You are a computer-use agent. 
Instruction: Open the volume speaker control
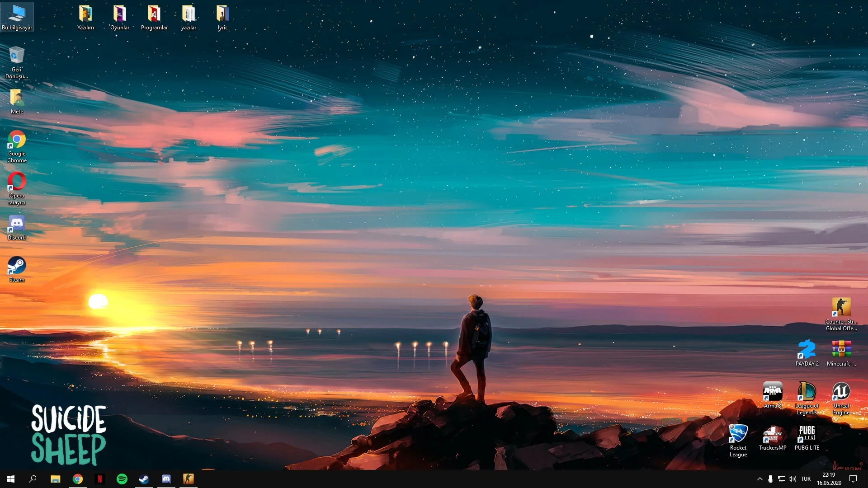click(x=792, y=479)
